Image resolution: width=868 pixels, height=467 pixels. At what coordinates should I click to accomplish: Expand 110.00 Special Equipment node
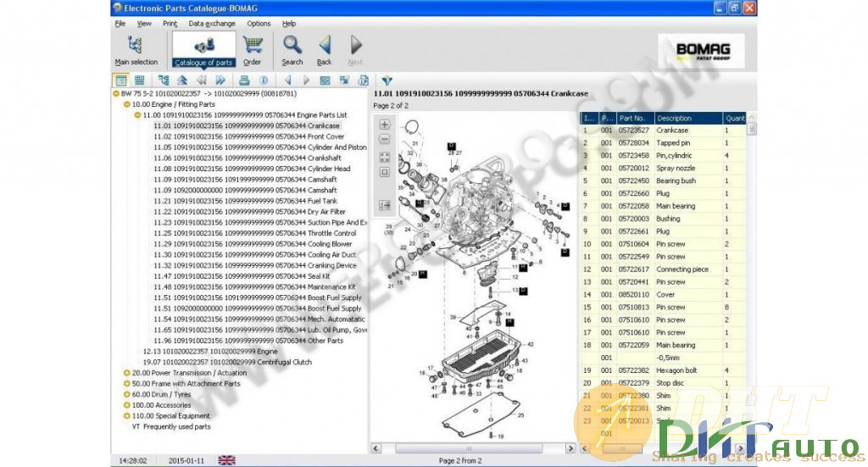click(127, 415)
